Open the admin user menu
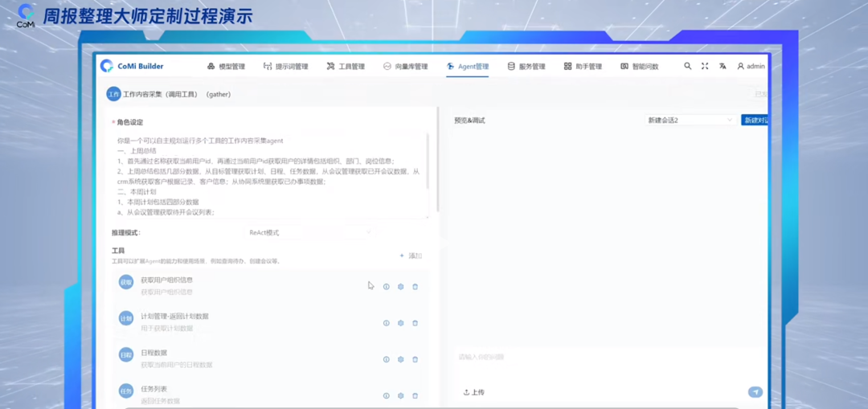 coord(751,67)
